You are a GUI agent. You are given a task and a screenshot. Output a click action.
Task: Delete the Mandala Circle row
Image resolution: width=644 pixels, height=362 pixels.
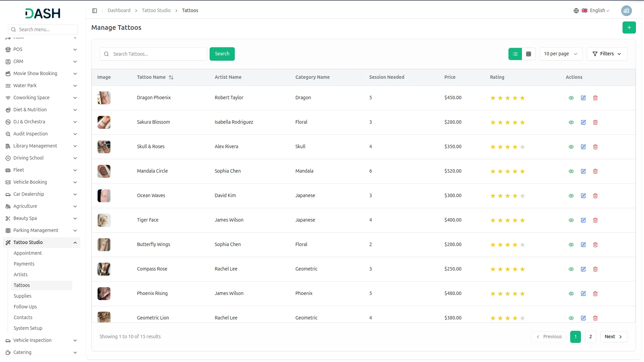[595, 171]
